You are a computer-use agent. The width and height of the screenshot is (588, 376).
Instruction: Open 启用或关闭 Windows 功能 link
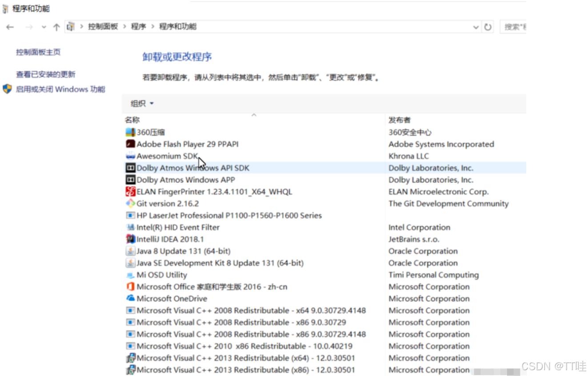click(x=60, y=89)
